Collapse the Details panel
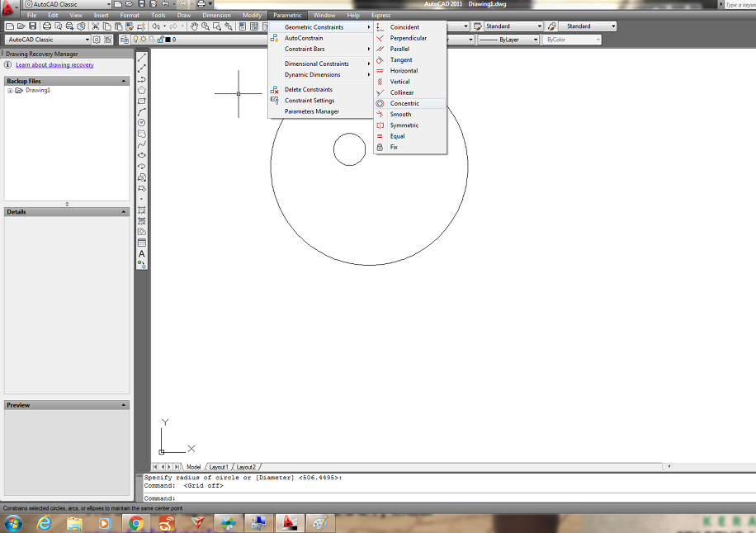 (x=124, y=212)
